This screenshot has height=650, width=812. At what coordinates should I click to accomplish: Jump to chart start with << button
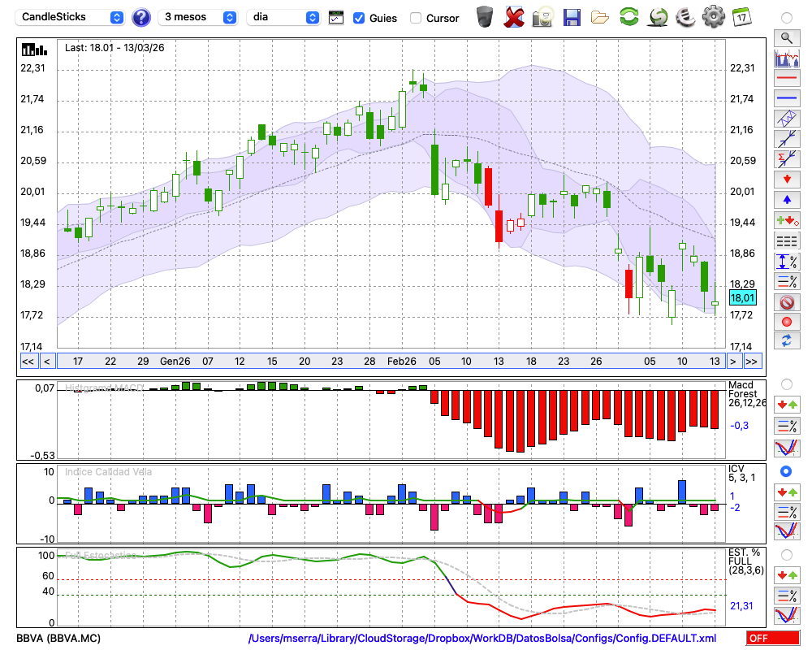click(x=28, y=361)
